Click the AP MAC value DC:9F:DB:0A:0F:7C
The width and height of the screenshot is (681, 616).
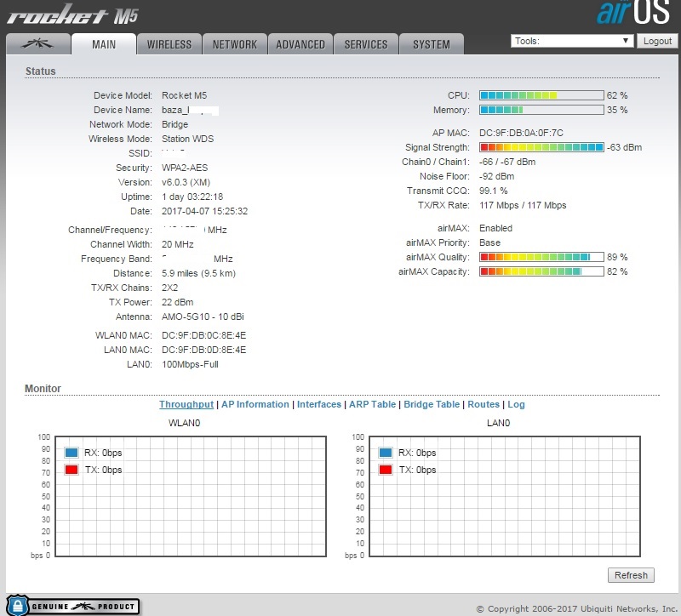(521, 133)
